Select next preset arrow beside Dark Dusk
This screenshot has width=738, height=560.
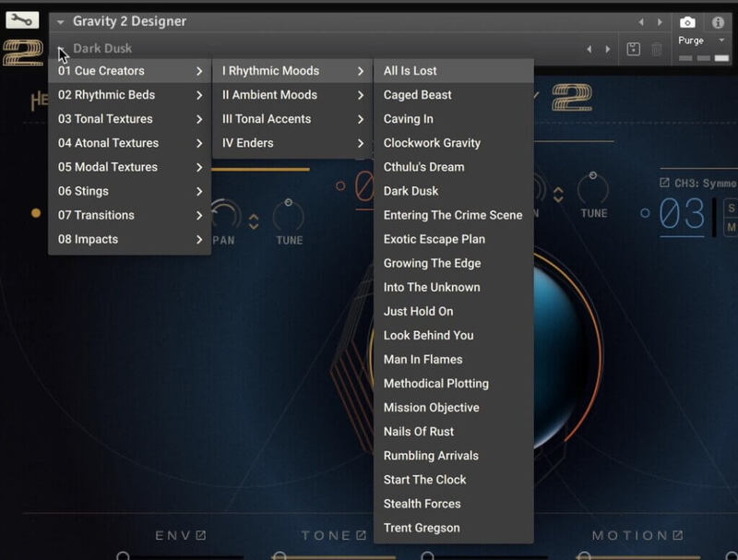pyautogui.click(x=608, y=49)
